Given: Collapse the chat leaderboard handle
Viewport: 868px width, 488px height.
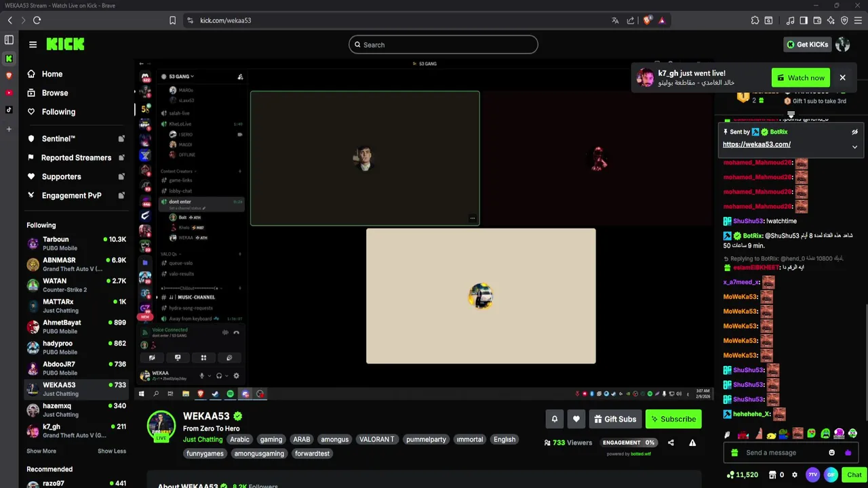Looking at the screenshot, I should (x=791, y=115).
